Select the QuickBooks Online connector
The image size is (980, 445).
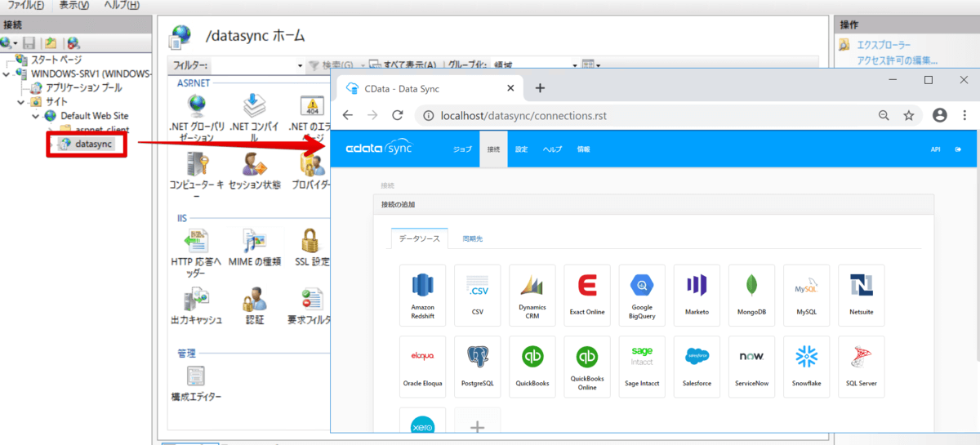587,367
